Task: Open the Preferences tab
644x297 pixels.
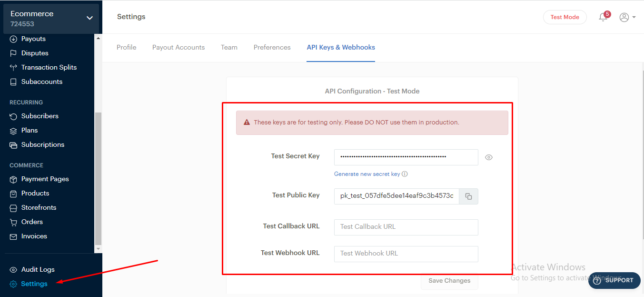Action: (272, 47)
